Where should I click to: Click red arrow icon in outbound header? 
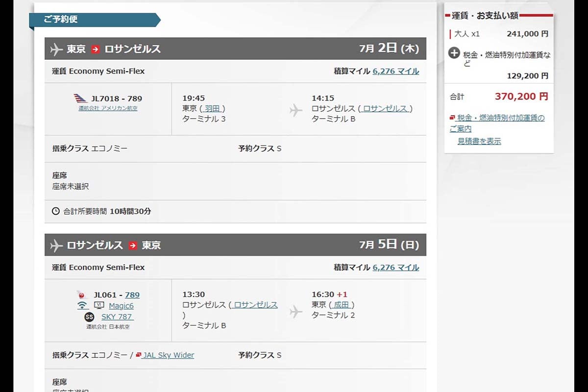(x=95, y=49)
